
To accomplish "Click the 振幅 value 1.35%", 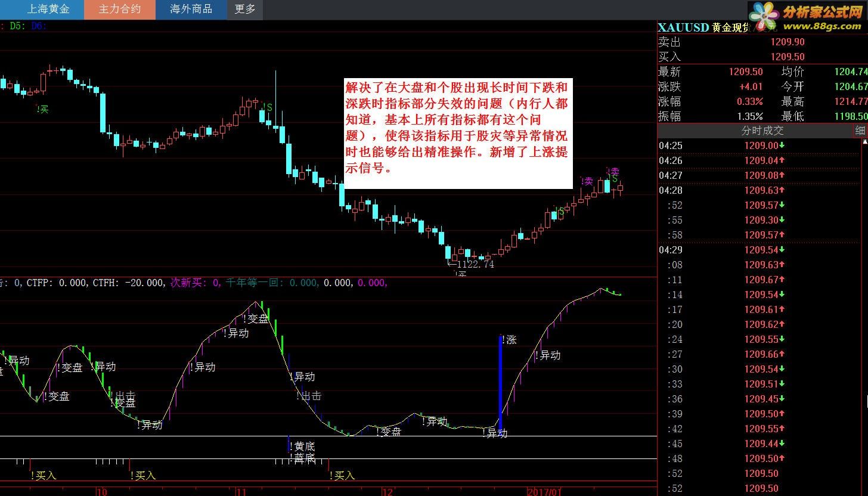I will coord(749,116).
